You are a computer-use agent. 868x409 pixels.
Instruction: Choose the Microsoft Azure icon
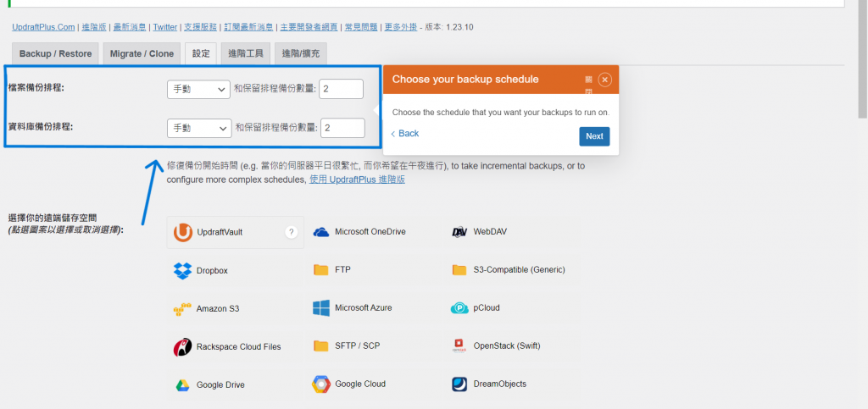click(x=321, y=308)
